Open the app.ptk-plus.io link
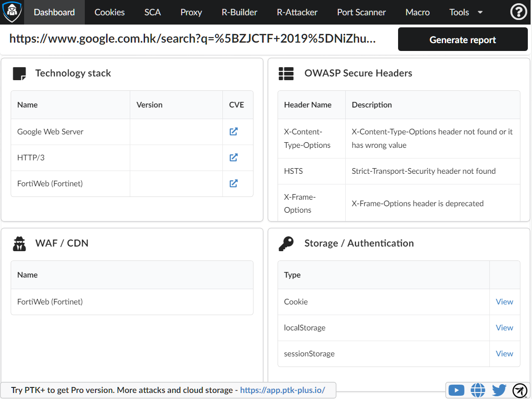Image resolution: width=532 pixels, height=399 pixels. point(282,390)
